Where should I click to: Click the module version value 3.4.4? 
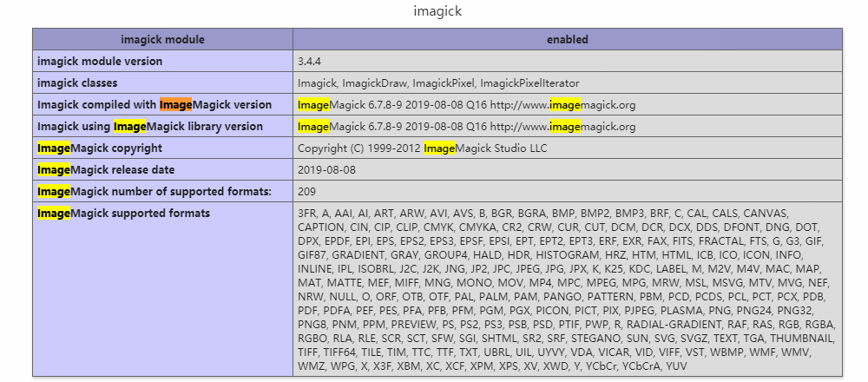pyautogui.click(x=310, y=62)
